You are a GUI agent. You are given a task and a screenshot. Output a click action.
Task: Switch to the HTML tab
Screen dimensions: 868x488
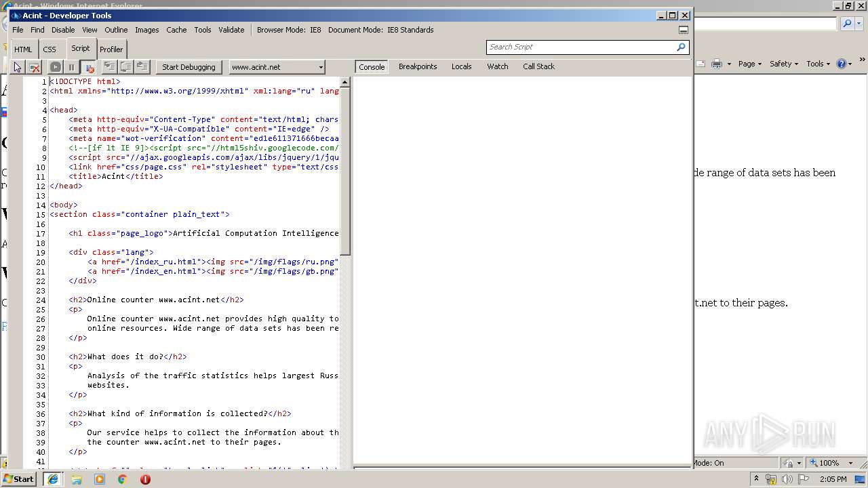(23, 49)
